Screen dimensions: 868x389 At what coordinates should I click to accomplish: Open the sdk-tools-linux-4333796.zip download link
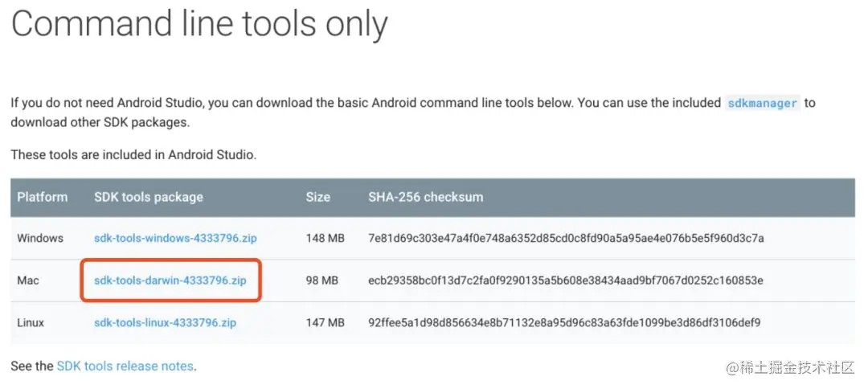[x=165, y=322]
